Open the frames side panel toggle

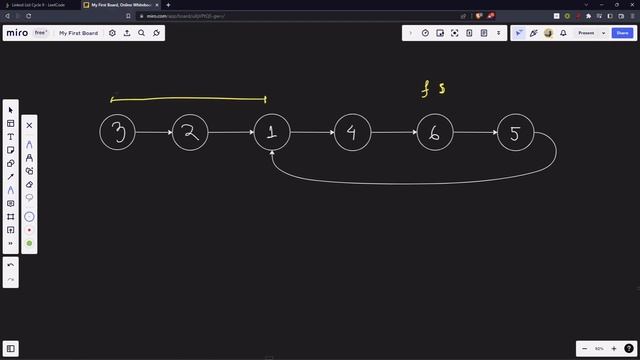click(11, 349)
